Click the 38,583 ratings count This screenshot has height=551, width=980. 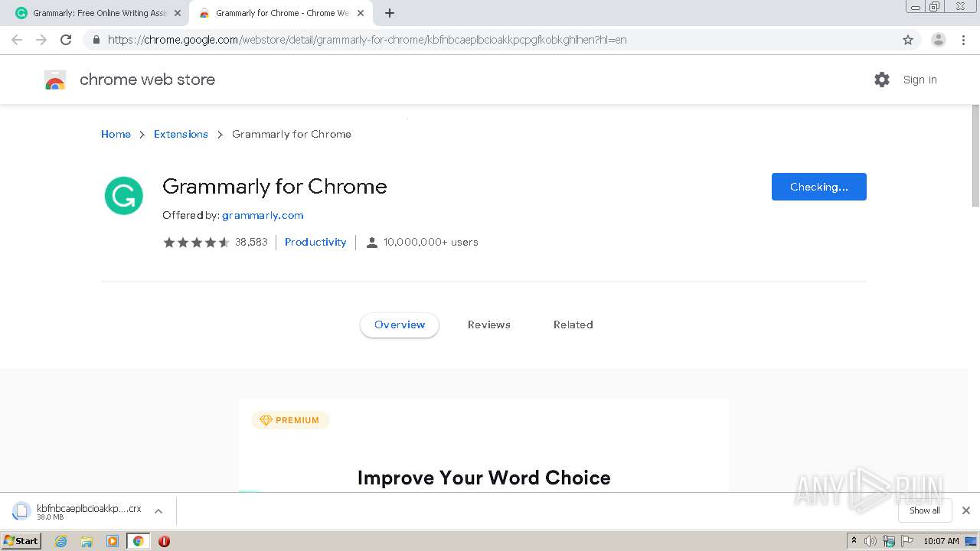point(251,242)
